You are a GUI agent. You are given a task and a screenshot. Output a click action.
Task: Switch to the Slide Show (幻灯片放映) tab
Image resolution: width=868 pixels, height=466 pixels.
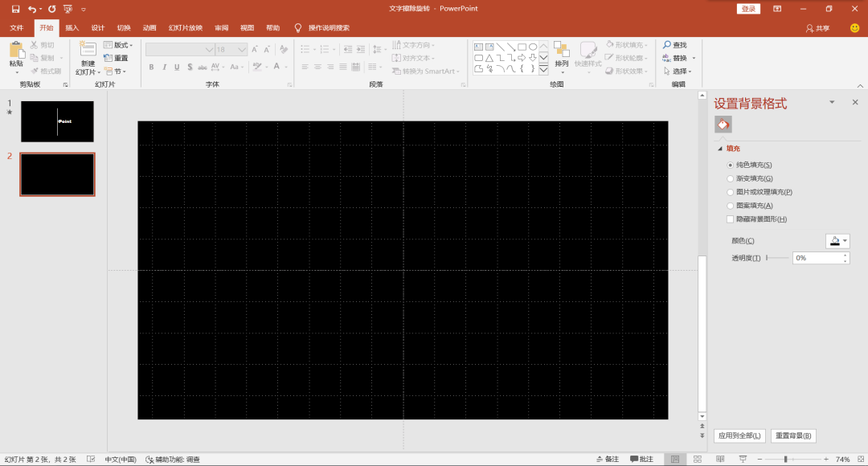(x=186, y=28)
